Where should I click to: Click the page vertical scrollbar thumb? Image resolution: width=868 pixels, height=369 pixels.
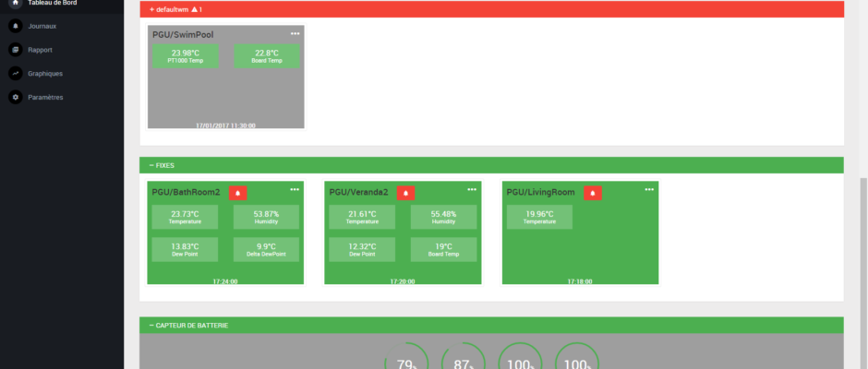863,273
